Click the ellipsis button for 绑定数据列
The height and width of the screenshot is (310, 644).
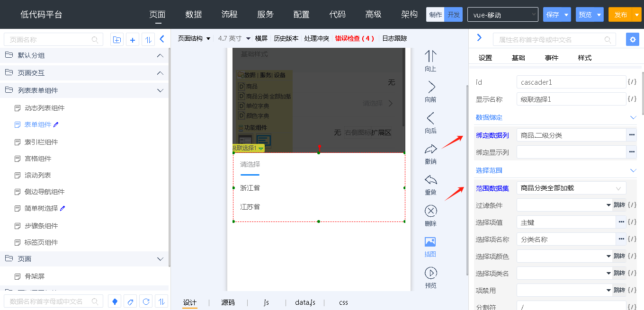click(x=632, y=135)
